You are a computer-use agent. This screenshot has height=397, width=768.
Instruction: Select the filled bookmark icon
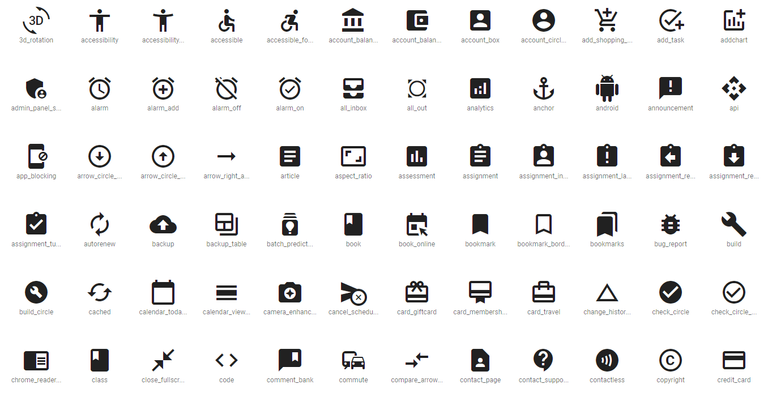click(480, 224)
